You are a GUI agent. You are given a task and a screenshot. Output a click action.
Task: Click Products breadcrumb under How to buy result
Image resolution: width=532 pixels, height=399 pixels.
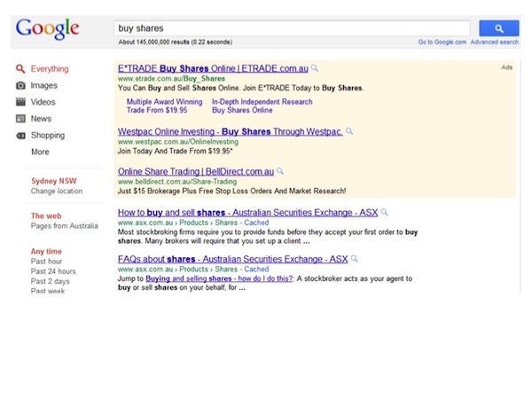click(193, 223)
